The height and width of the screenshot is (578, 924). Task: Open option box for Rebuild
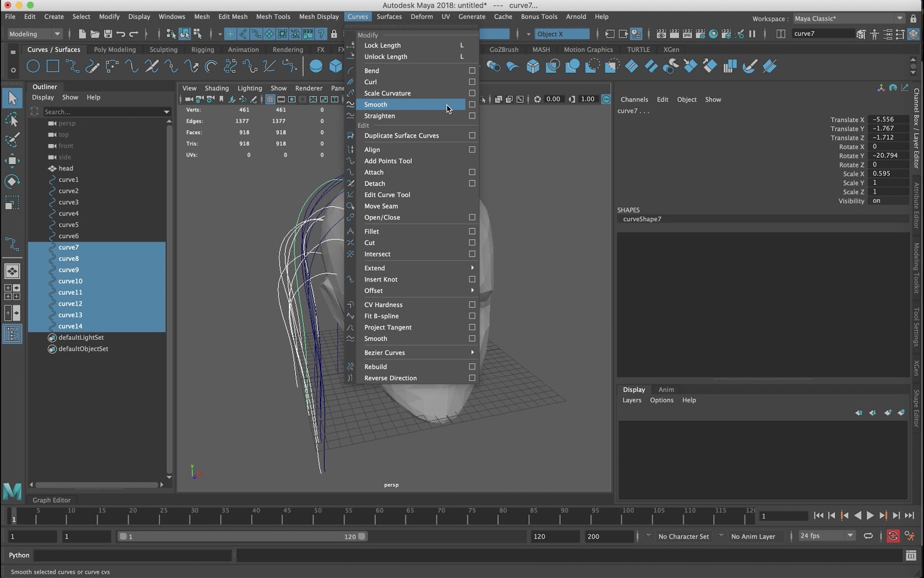472,366
